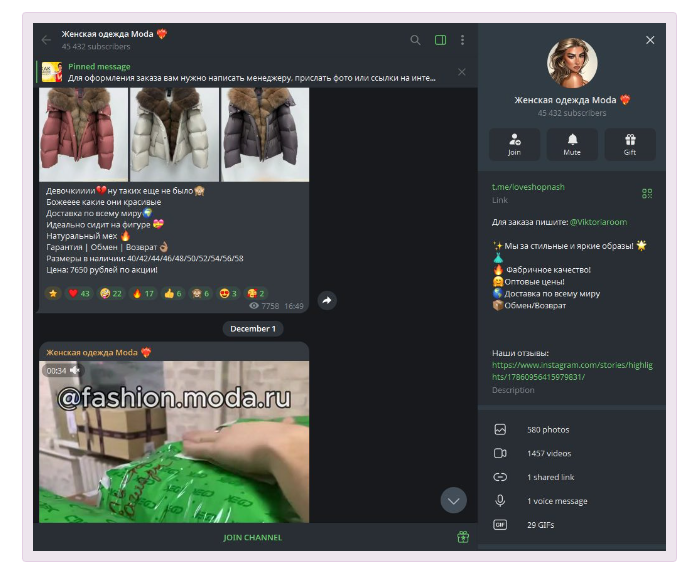Forward the jacket post with share arrow
The width and height of the screenshot is (693, 572).
pyautogui.click(x=327, y=301)
